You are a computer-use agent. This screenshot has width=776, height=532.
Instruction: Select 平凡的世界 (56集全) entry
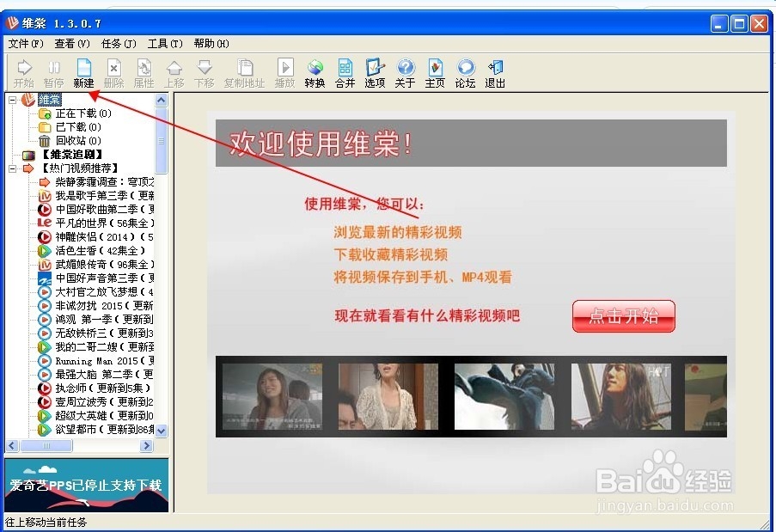pos(105,223)
